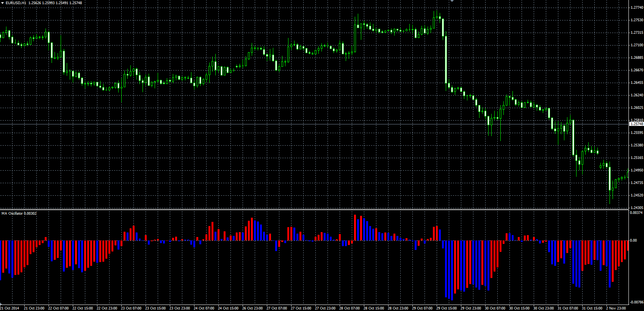Click the 22 Oct 23:00 time label

(x=107, y=308)
